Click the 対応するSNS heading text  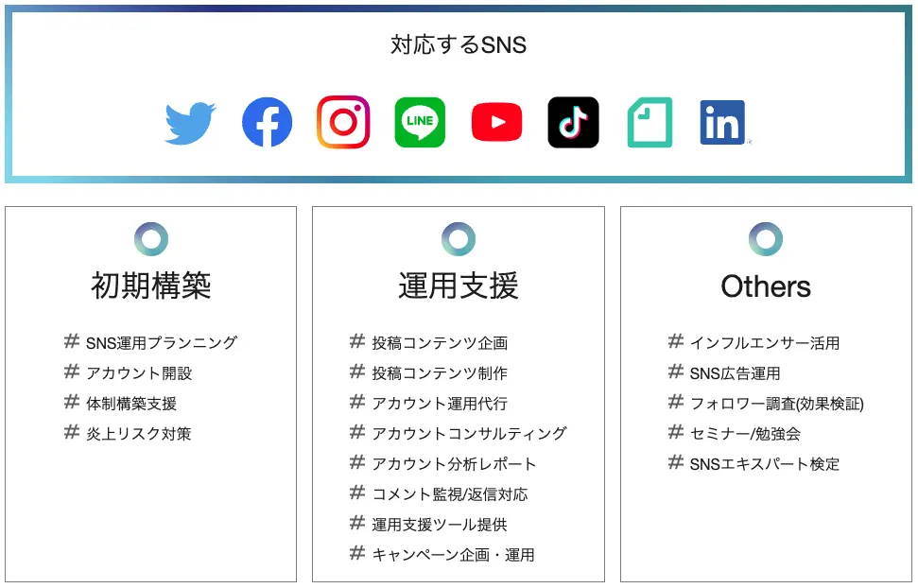[x=459, y=45]
